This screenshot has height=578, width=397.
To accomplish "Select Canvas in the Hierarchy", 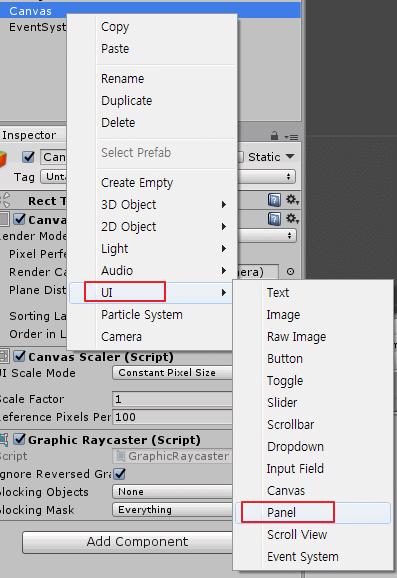I will 30,11.
